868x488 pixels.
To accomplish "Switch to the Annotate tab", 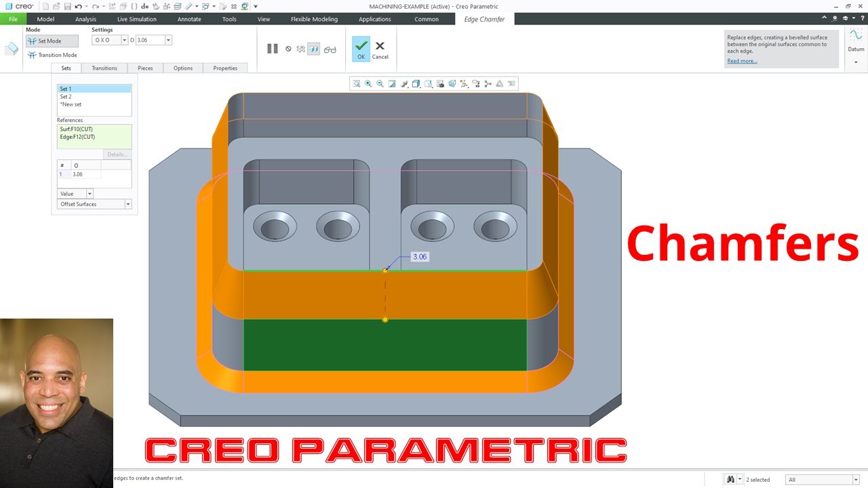I will tap(189, 19).
